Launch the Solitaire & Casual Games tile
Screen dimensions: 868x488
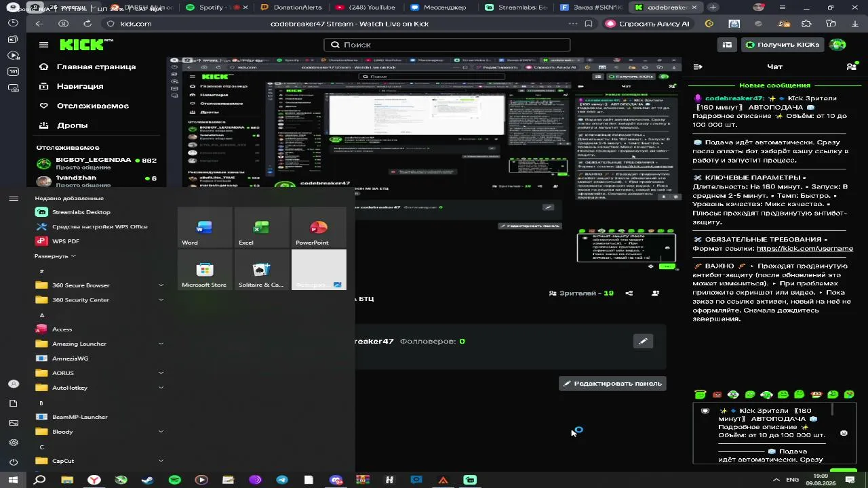[x=261, y=270]
